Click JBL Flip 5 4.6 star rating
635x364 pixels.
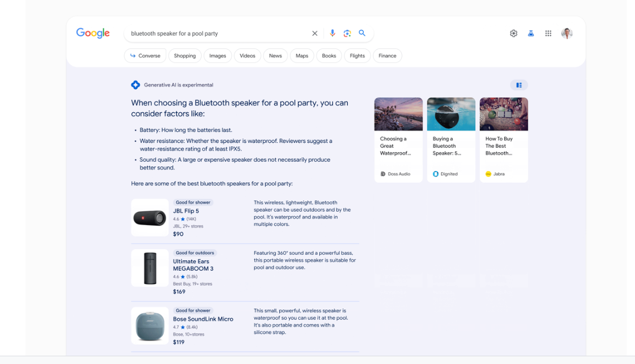pos(184,219)
